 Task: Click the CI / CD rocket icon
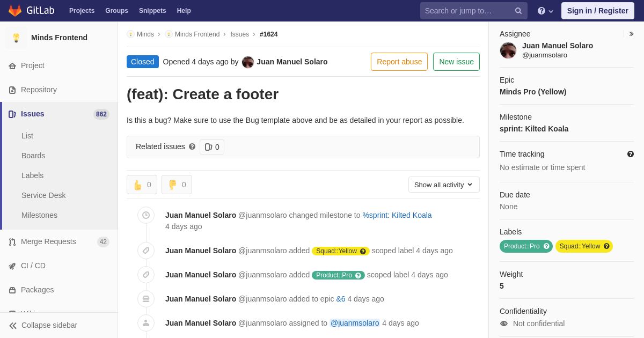[x=12, y=266]
